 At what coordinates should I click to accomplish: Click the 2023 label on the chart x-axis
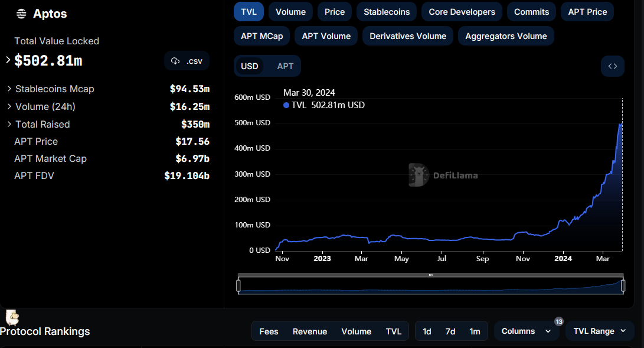pos(322,258)
